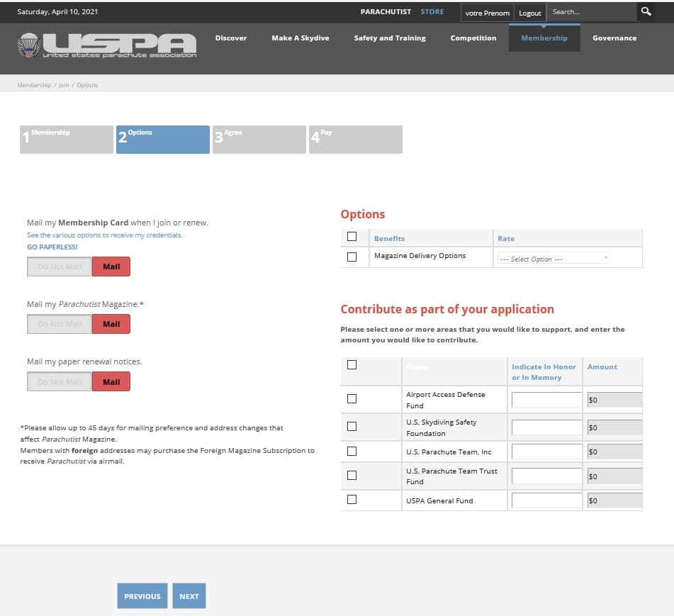Screen dimensions: 674x616
Task: Click the search magnifier icon
Action: [x=646, y=11]
